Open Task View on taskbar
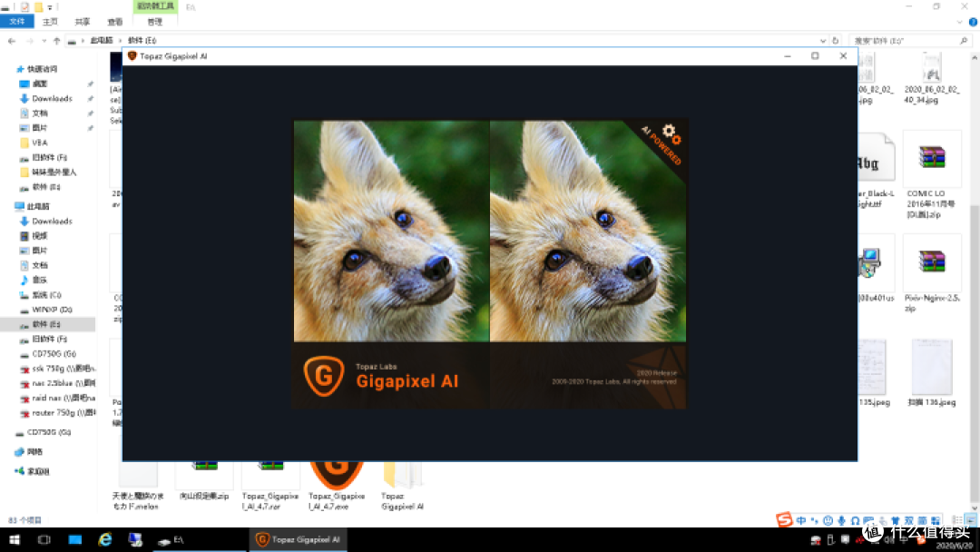The width and height of the screenshot is (980, 552). click(x=44, y=539)
